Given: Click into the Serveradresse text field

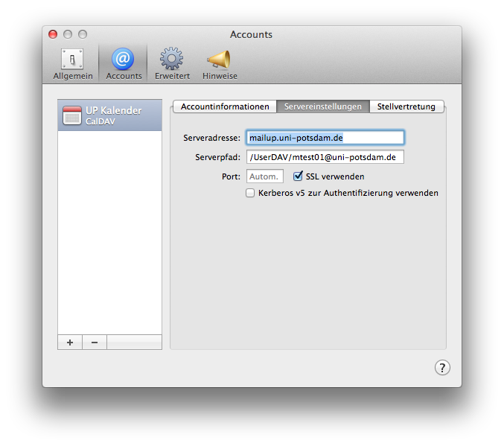Looking at the screenshot, I should click(x=325, y=138).
